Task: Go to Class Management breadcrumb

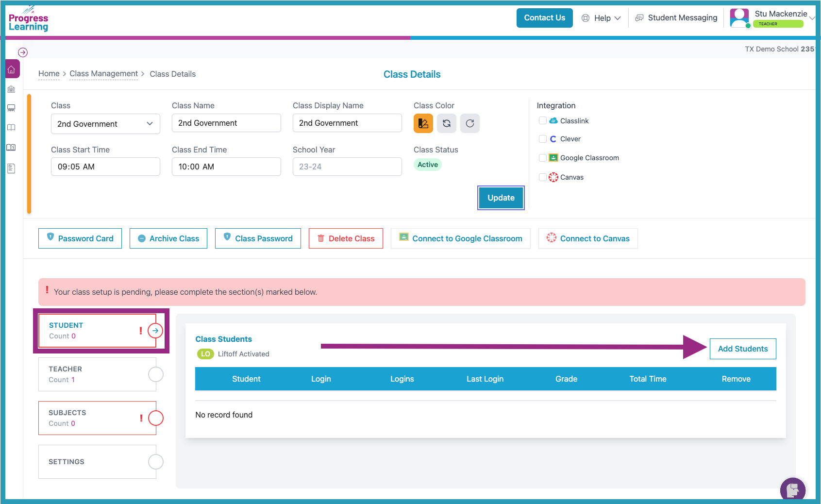Action: coord(103,74)
